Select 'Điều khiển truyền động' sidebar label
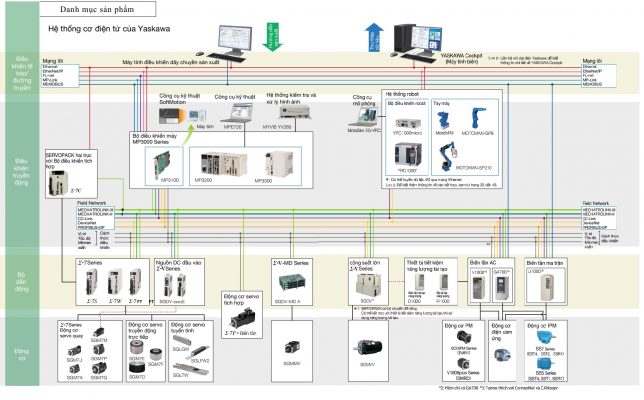The height and width of the screenshot is (400, 644). point(21,172)
